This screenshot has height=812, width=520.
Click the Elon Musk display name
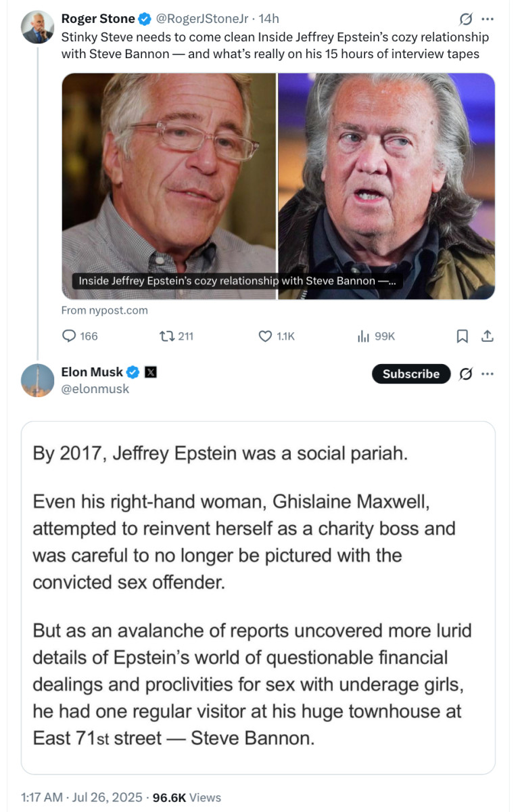click(x=92, y=371)
